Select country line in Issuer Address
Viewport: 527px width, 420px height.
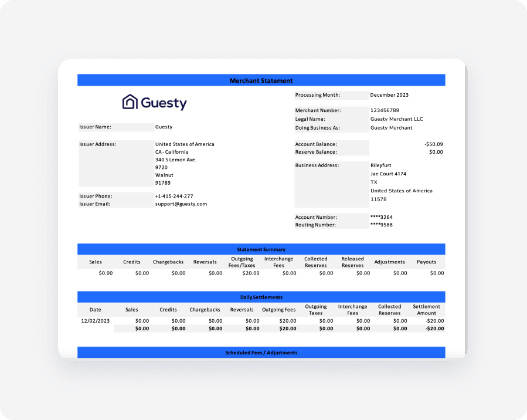click(185, 144)
